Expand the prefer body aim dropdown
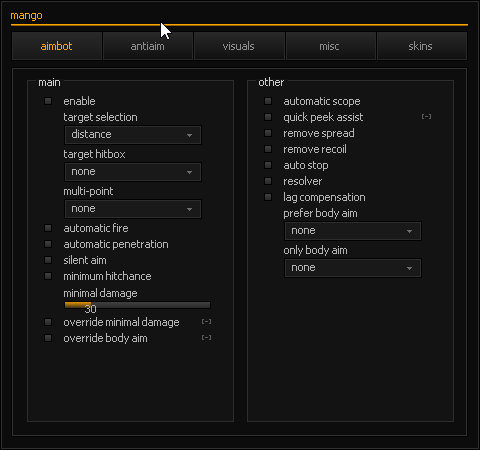The height and width of the screenshot is (450, 480). coord(353,231)
